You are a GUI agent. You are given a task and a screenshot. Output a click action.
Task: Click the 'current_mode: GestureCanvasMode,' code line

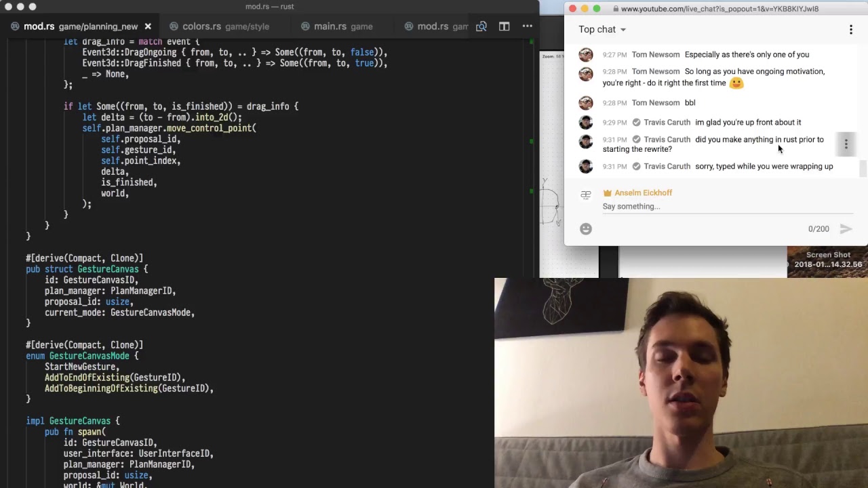pos(119,312)
